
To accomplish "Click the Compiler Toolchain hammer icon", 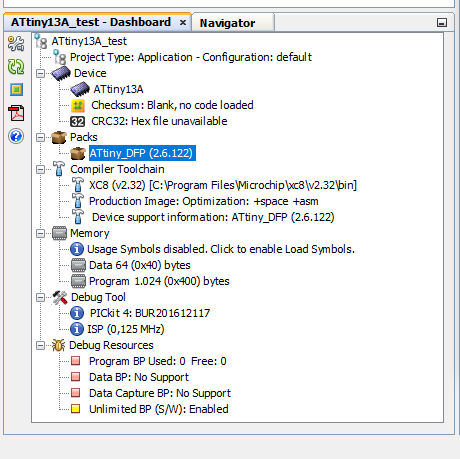I will point(59,169).
